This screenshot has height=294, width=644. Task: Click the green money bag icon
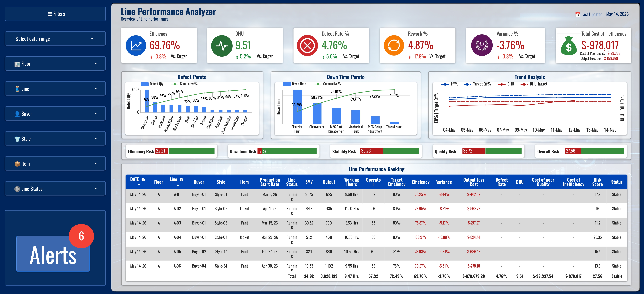[569, 46]
